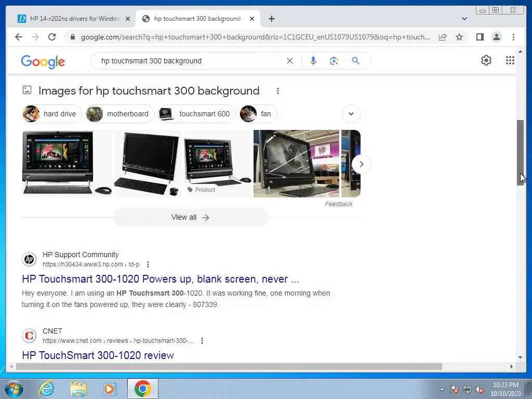
Task: Open Chrome profile avatar
Action: pos(496,37)
